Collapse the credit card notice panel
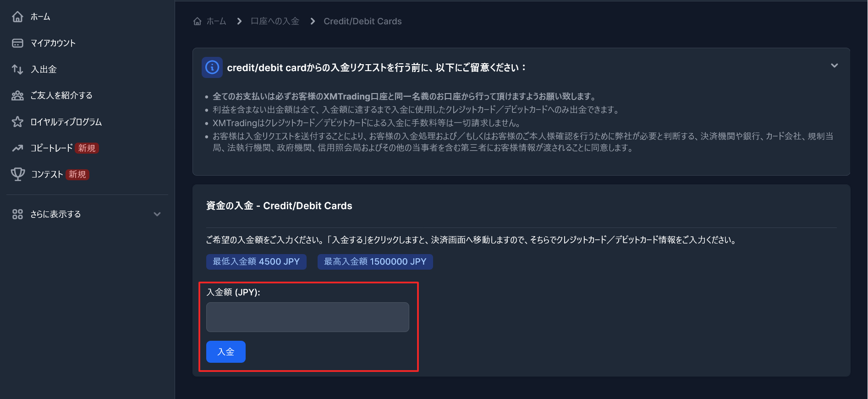The width and height of the screenshot is (868, 399). (x=835, y=66)
